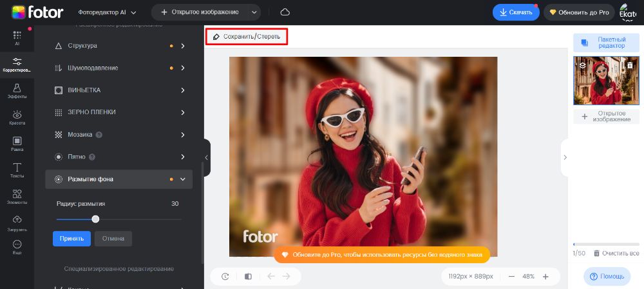Click the Отмена button
Viewport: 644px width, 289px height.
point(113,239)
